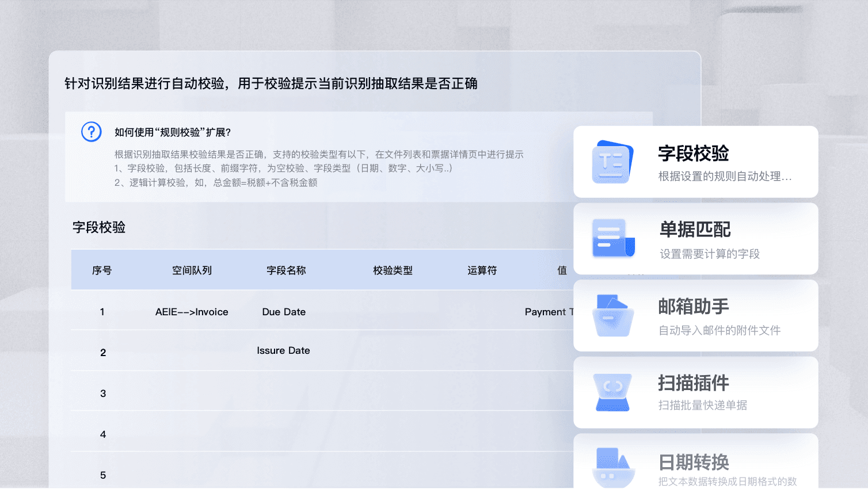This screenshot has height=489, width=868.
Task: Click the 把文本数据转换成日期格式 description text
Action: pos(728,481)
